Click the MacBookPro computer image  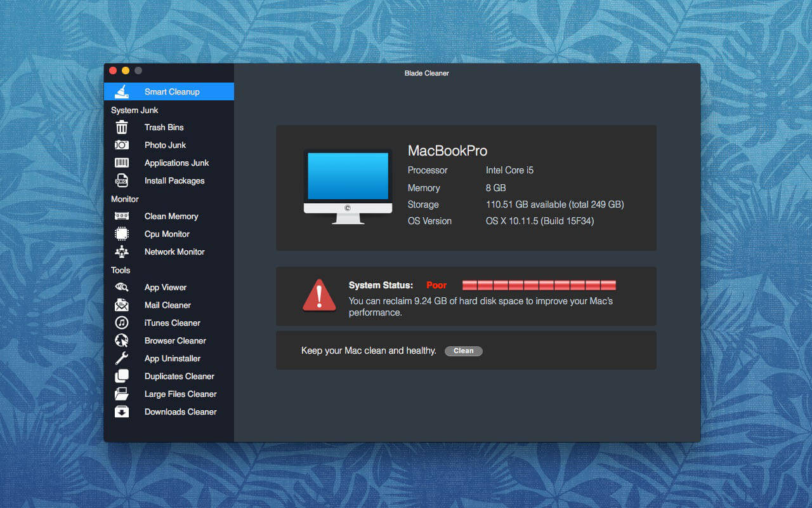348,187
